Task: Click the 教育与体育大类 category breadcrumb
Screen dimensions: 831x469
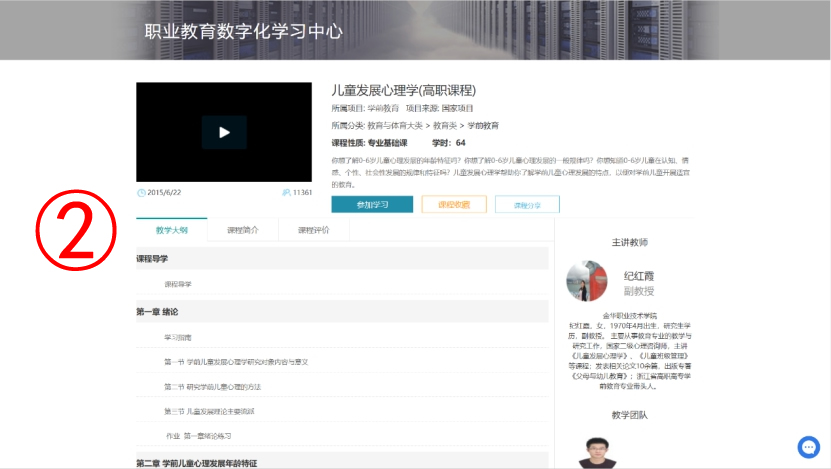Action: (395, 126)
